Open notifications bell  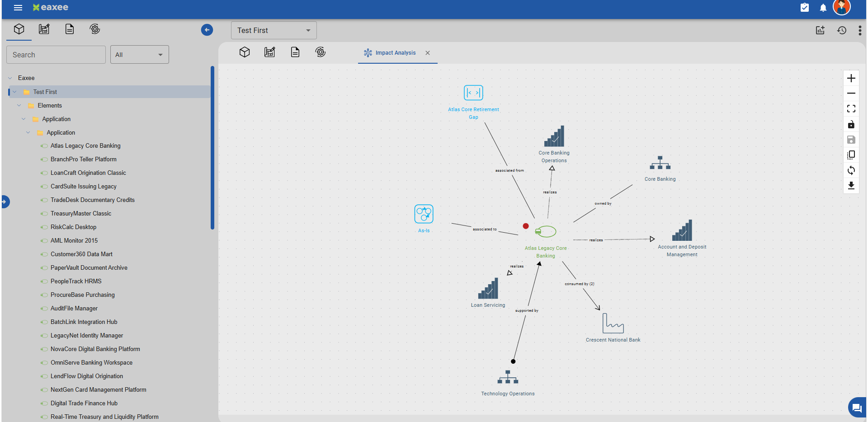823,8
